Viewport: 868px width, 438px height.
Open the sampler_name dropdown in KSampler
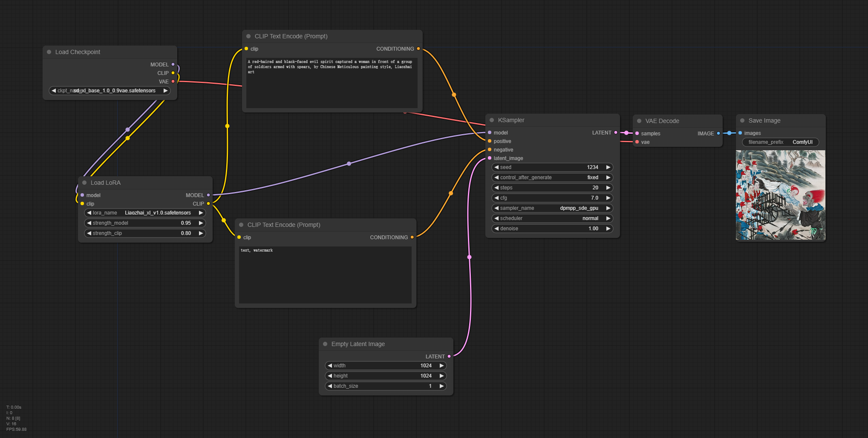pos(552,208)
